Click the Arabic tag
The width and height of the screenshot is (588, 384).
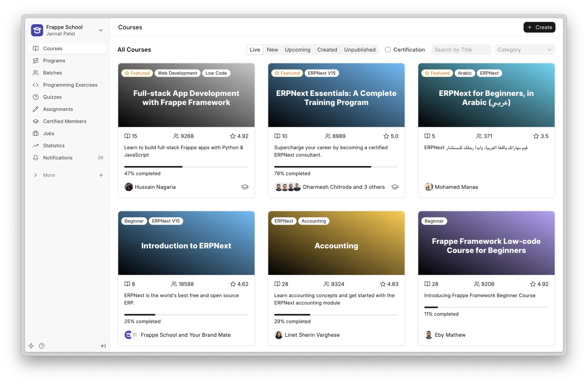[x=465, y=73]
